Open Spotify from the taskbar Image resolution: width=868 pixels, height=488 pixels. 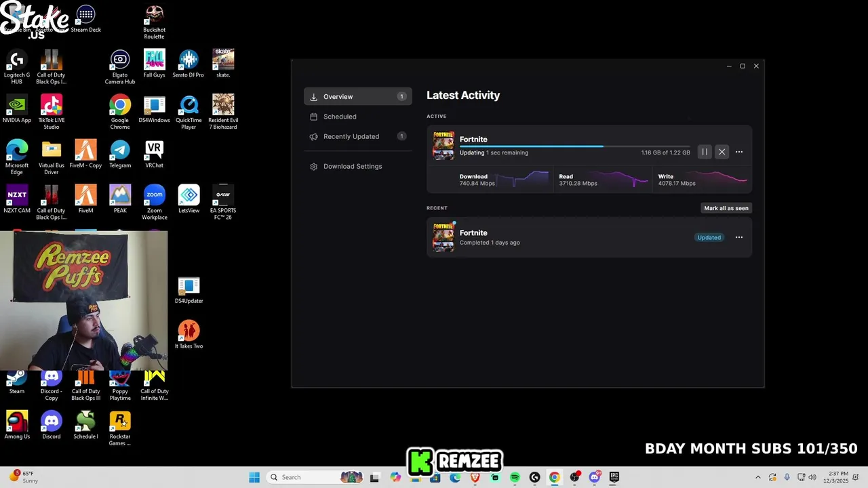tap(515, 477)
